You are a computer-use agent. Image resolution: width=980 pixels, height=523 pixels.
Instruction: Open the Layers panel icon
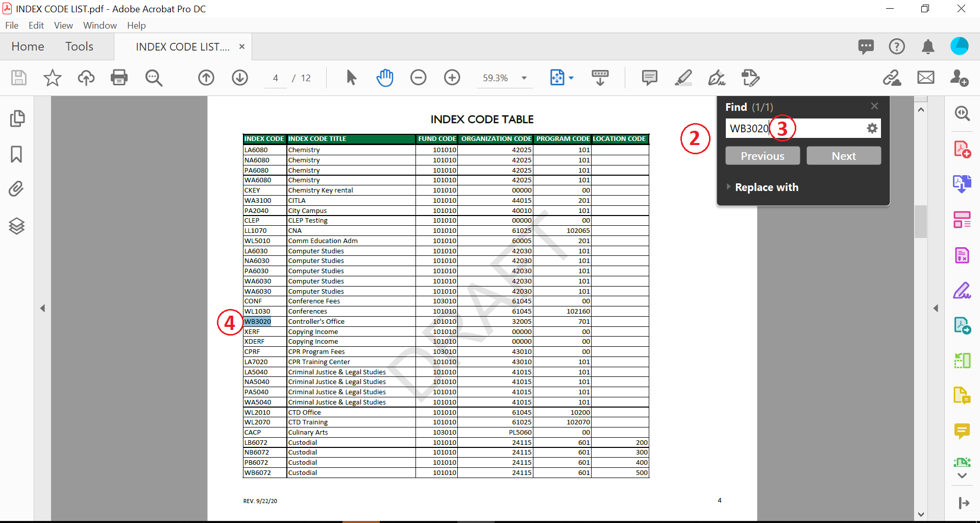coord(16,225)
